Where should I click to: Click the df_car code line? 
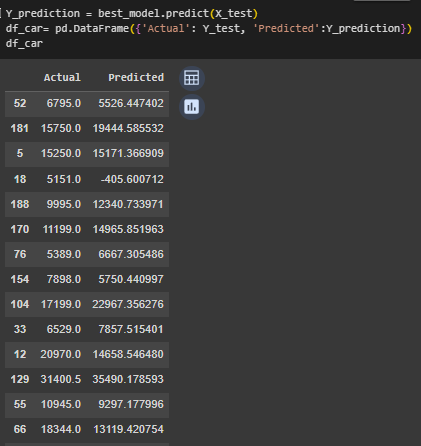coord(24,44)
